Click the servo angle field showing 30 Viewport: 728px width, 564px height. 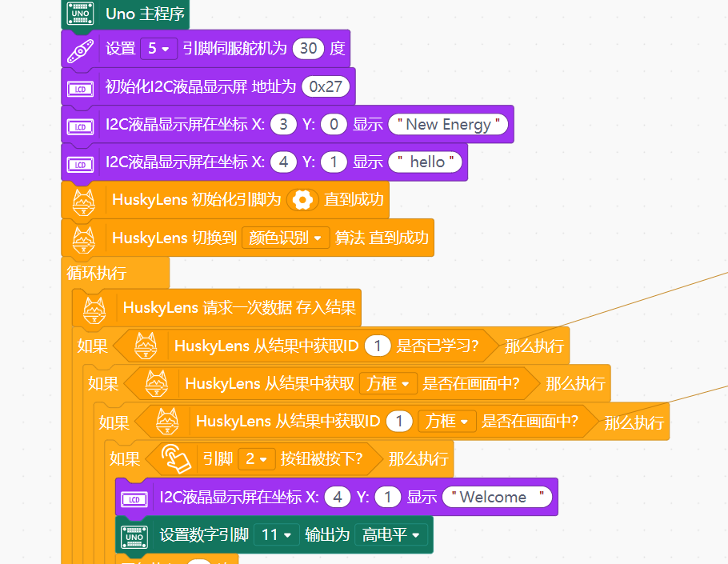click(x=309, y=49)
